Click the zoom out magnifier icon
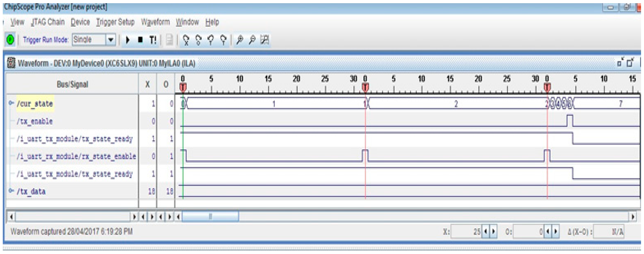This screenshot has height=254, width=644. [252, 40]
